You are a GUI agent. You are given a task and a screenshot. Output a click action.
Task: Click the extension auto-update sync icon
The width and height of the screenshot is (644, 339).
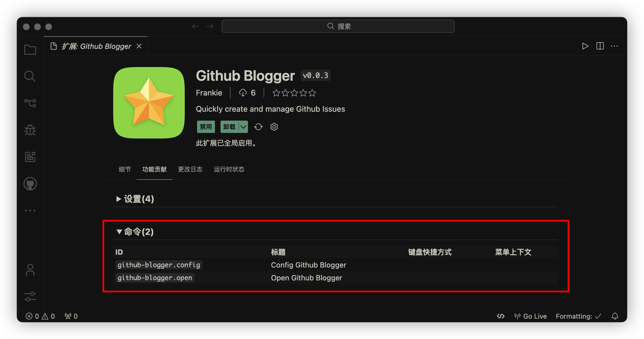tap(258, 127)
